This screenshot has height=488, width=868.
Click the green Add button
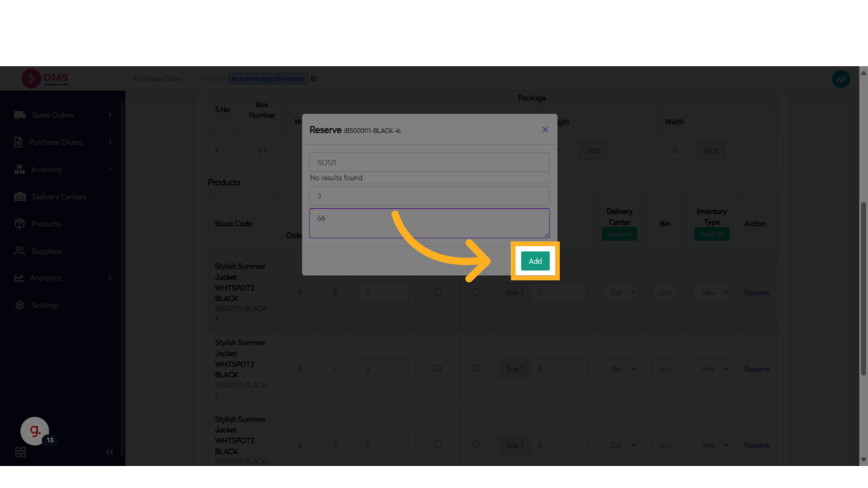click(535, 261)
